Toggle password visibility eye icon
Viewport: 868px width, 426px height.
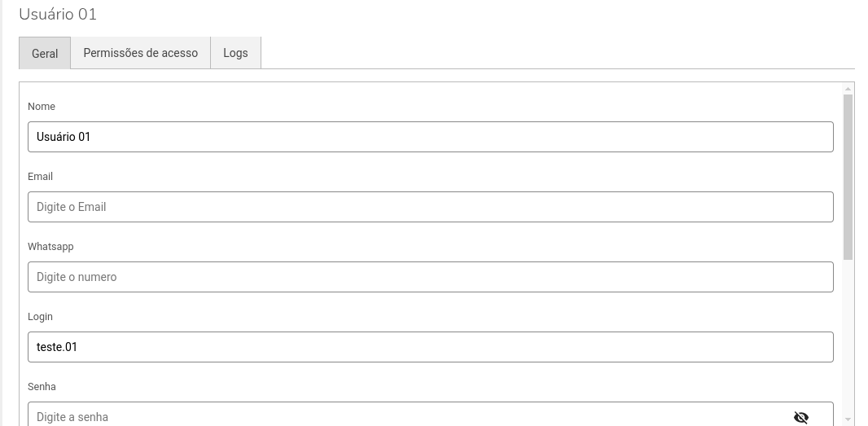click(801, 417)
